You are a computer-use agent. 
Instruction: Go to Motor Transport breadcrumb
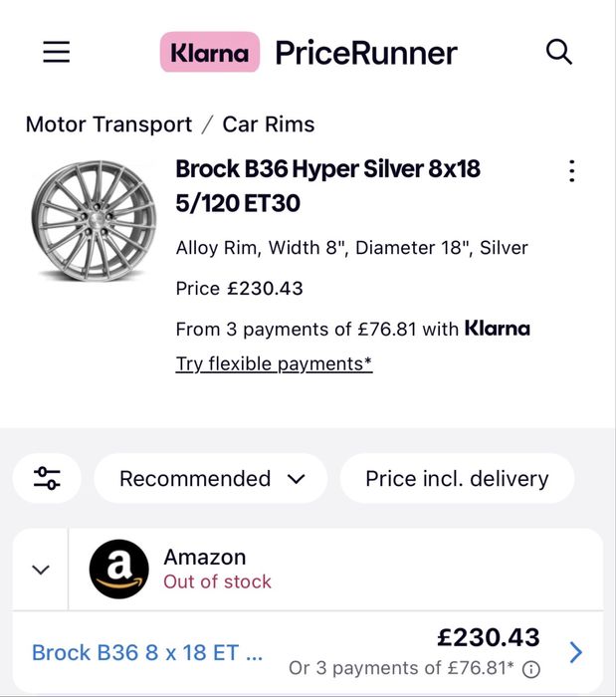point(108,124)
